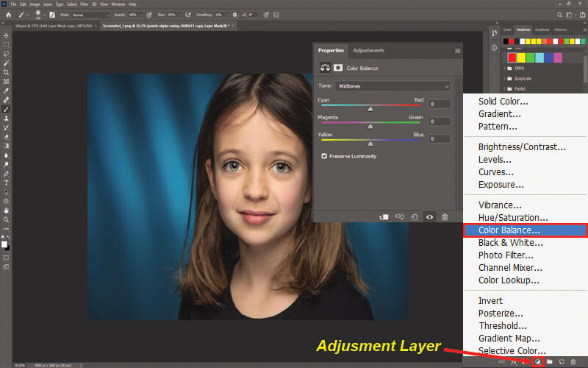The image size is (588, 368).
Task: Click the Cyan-Red slider handle
Action: click(370, 109)
